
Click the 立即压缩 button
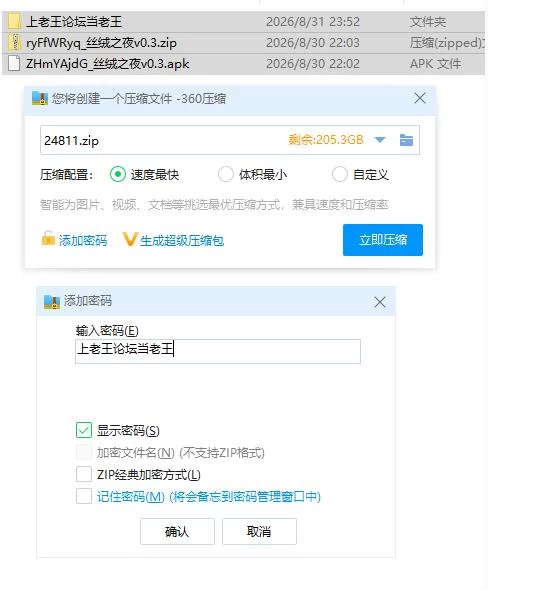(383, 240)
